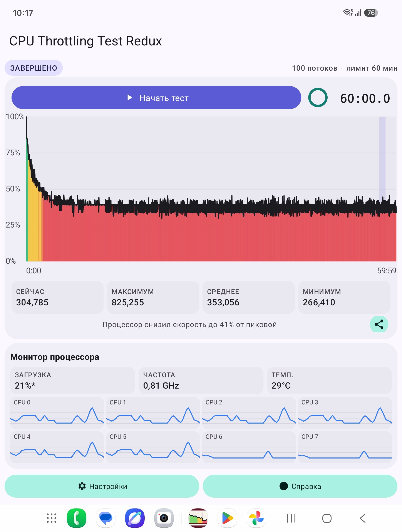The image size is (402, 532).
Task: Tap the Back navigation arrow
Action: [x=363, y=518]
